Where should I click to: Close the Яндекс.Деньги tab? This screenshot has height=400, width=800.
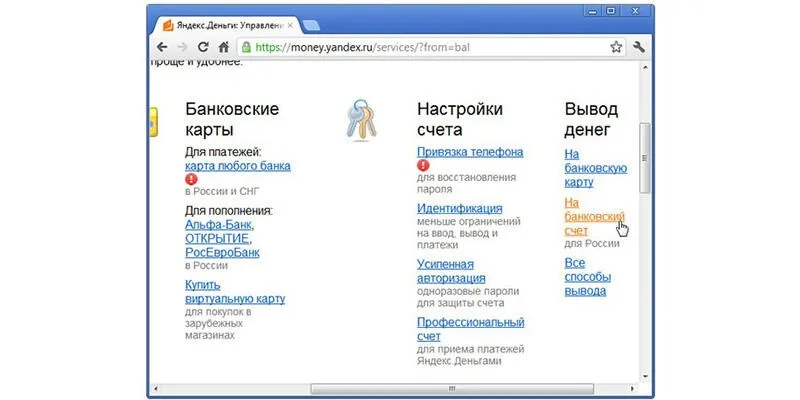pyautogui.click(x=291, y=26)
